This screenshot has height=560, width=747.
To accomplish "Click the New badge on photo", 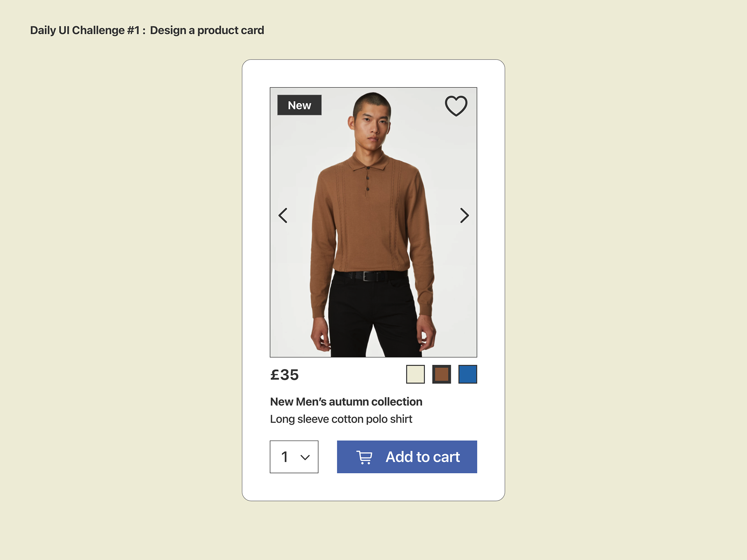I will 299,105.
